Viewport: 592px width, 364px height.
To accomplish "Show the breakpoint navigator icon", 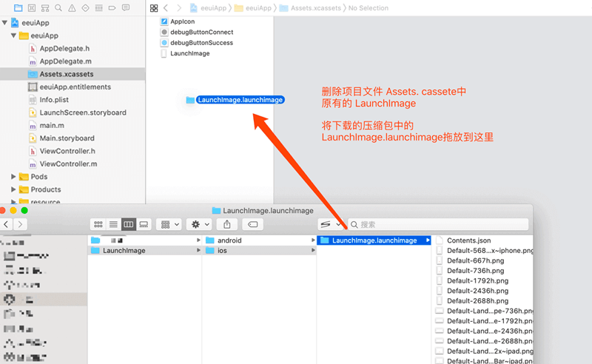I will point(112,7).
